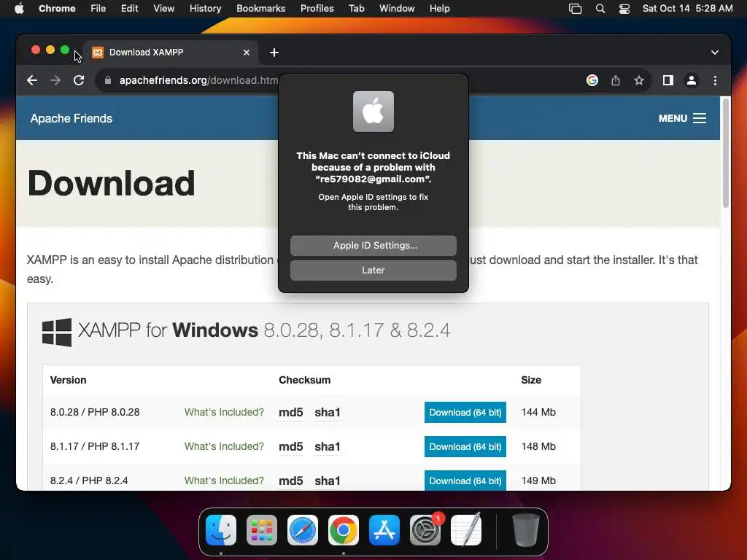This screenshot has height=560, width=747.
Task: Open the Apple menu
Action: [19, 9]
